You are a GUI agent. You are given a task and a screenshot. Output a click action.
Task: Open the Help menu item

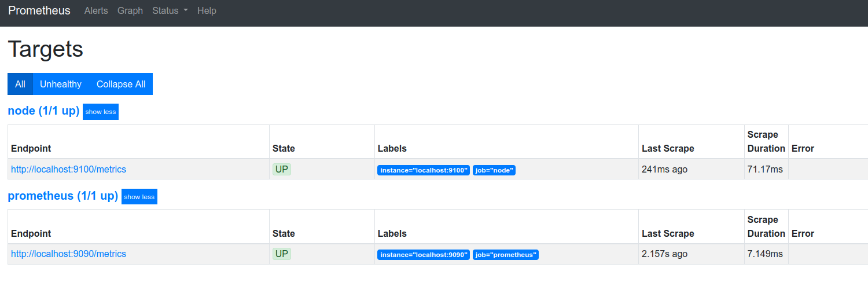click(207, 10)
